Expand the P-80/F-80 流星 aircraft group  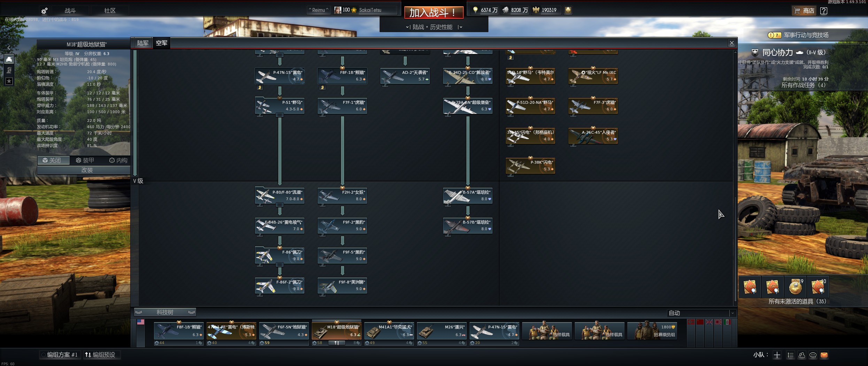click(280, 196)
